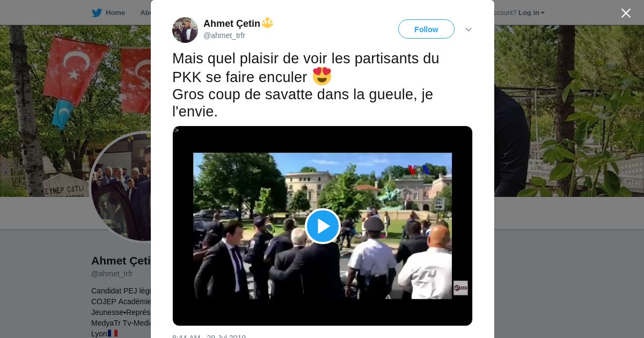Click the Twitter bird Home icon
Image resolution: width=644 pixels, height=338 pixels.
(97, 12)
